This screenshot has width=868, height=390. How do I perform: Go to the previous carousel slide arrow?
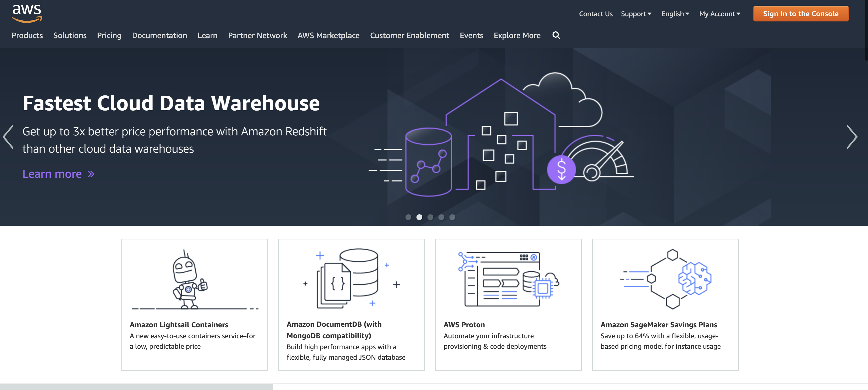tap(8, 137)
